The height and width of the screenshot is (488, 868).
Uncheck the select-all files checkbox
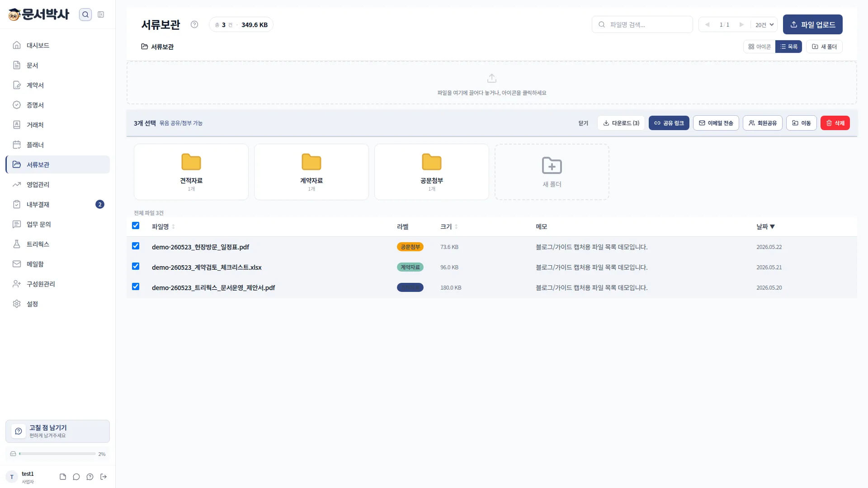136,225
